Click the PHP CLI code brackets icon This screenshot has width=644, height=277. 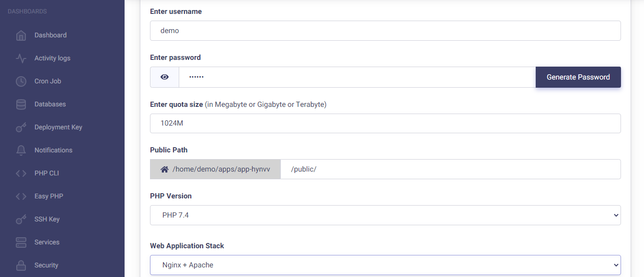tap(21, 173)
